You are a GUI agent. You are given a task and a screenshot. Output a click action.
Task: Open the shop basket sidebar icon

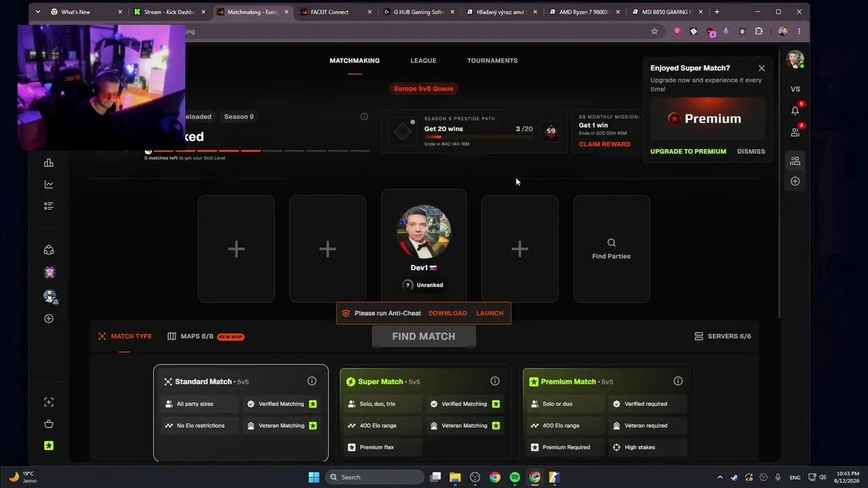point(49,424)
